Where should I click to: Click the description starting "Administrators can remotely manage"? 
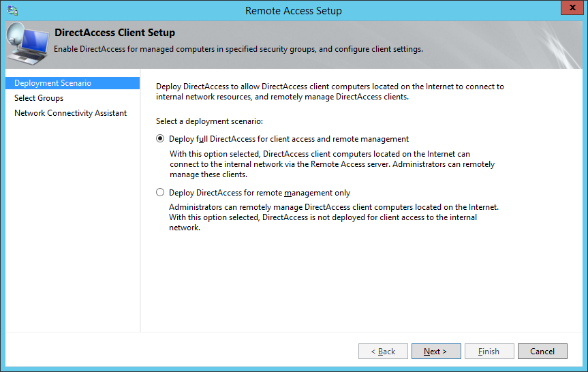pos(334,217)
